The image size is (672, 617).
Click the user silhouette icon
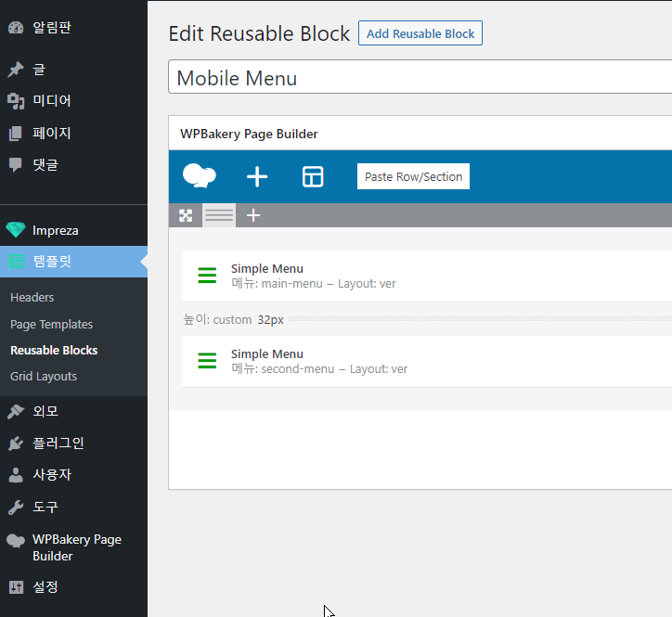point(16,475)
